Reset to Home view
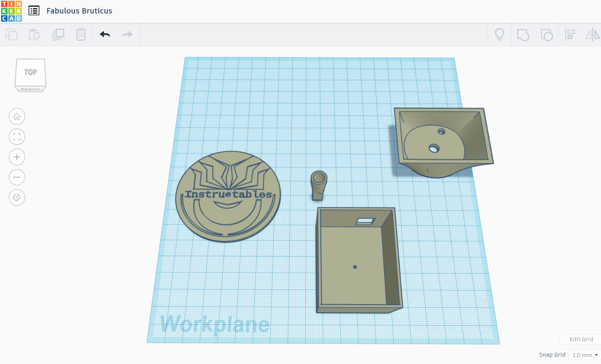The image size is (601, 364). tap(17, 116)
